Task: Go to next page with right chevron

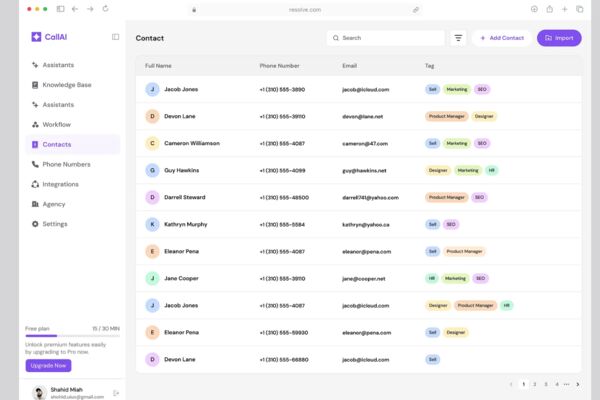Action: coord(578,384)
